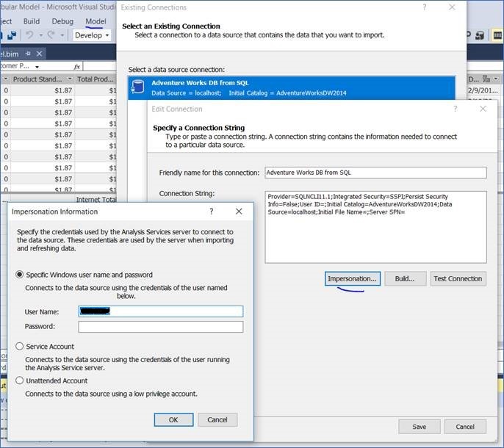504x448 pixels.
Task: Open the Debug menu
Action: tap(62, 21)
